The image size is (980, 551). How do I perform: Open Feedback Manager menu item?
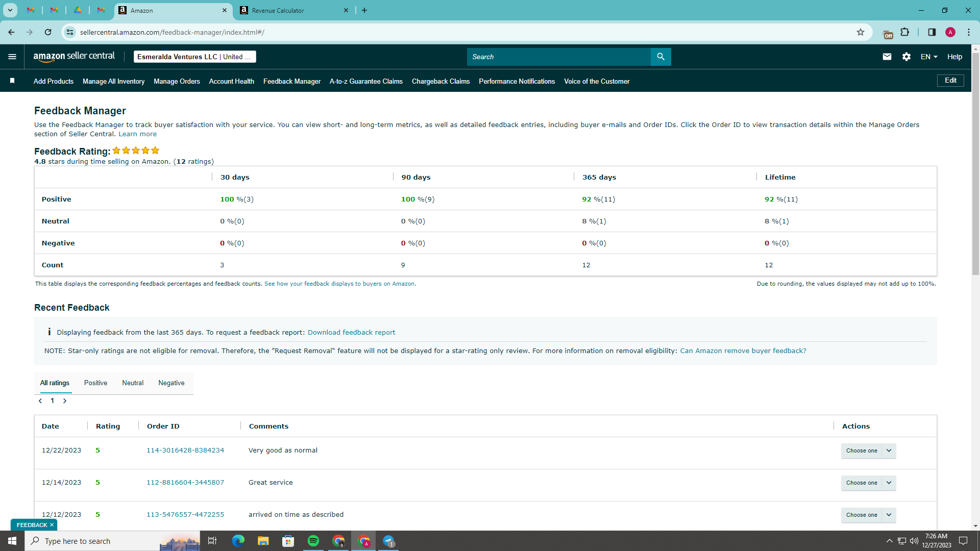(x=292, y=81)
